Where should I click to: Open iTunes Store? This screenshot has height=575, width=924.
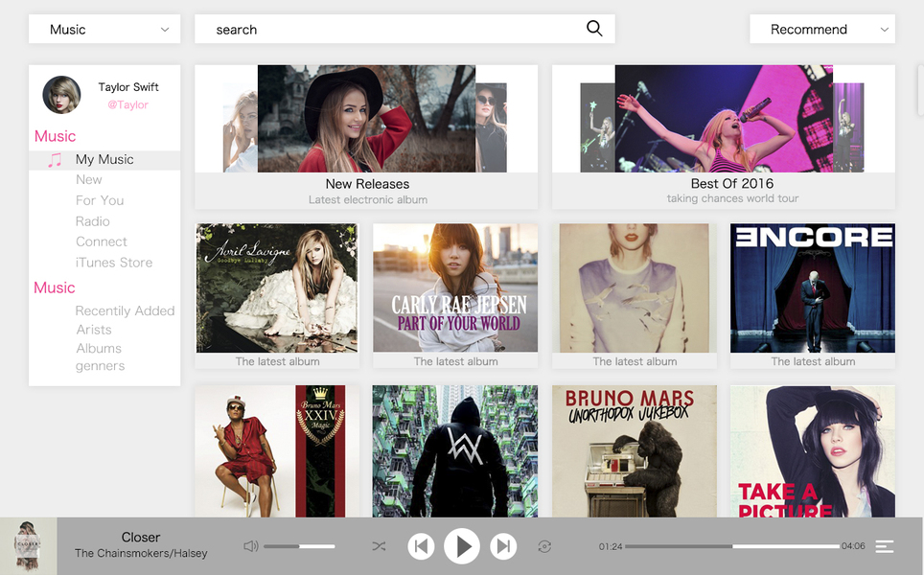click(x=114, y=263)
